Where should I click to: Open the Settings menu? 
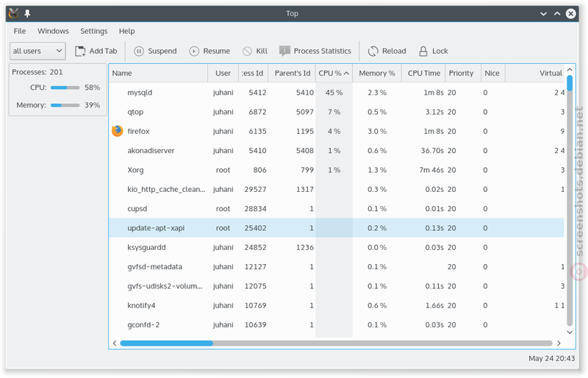click(x=94, y=31)
